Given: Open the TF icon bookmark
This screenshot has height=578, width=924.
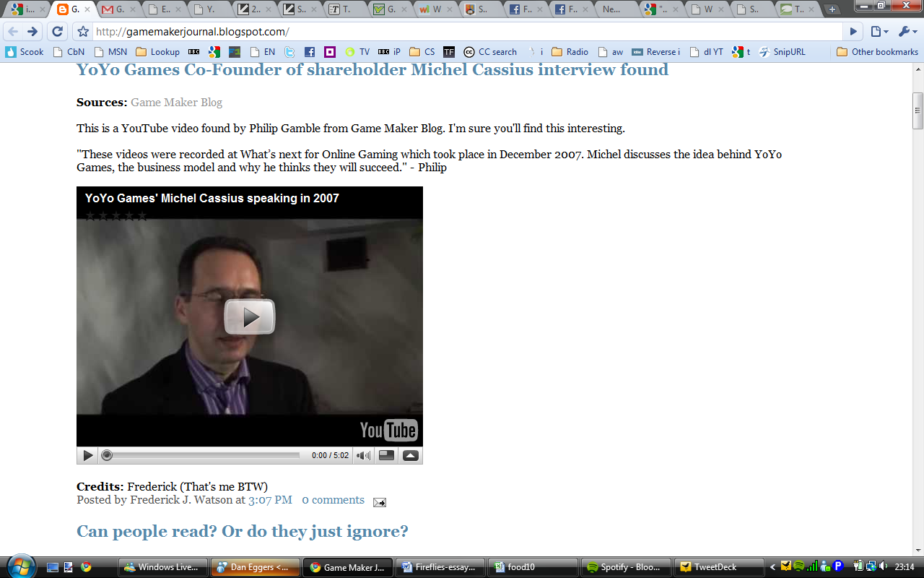Looking at the screenshot, I should pyautogui.click(x=449, y=52).
